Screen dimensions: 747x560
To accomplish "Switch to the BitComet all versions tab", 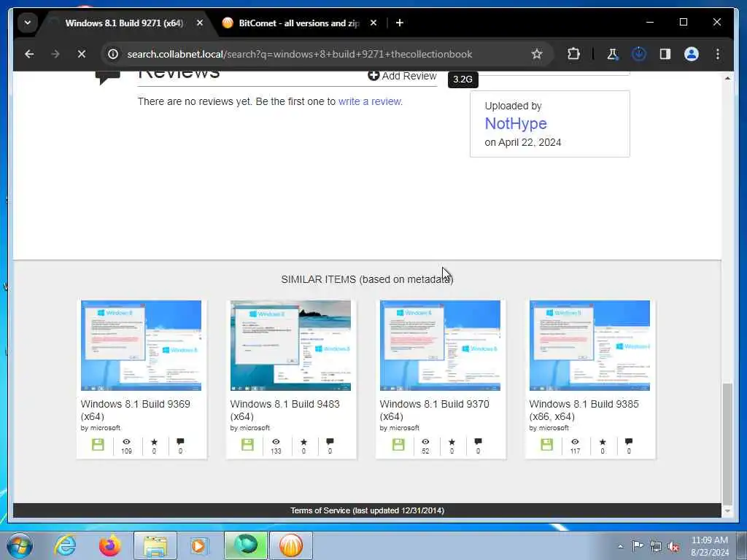I will click(x=299, y=23).
